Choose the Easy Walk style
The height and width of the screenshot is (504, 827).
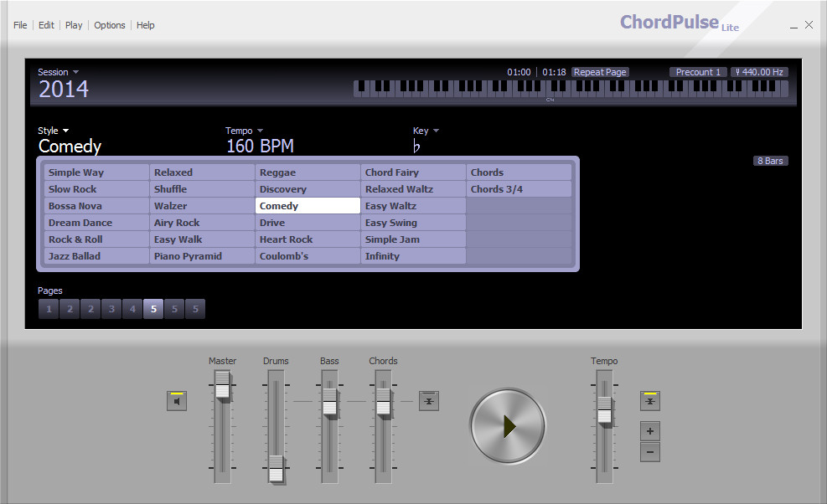tap(203, 239)
